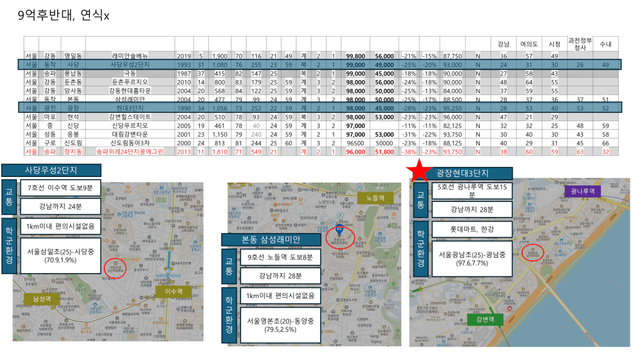Image resolution: width=644 pixels, height=362 pixels.
Task: Click the "서울영본초(20)-동양중" school box
Action: point(280,325)
